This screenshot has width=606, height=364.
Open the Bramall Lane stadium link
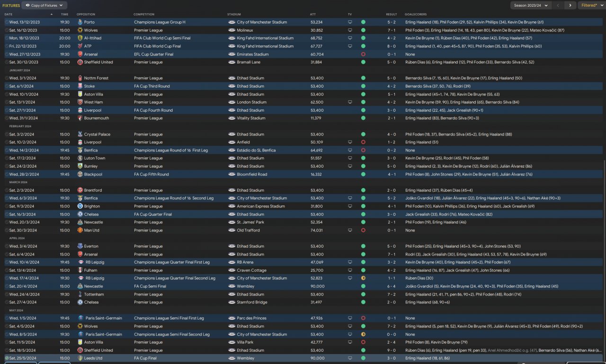(x=250, y=62)
